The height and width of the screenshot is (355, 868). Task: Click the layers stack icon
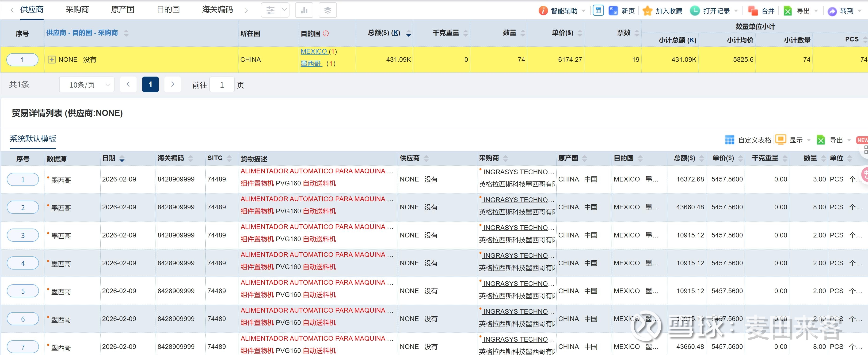[x=327, y=11]
